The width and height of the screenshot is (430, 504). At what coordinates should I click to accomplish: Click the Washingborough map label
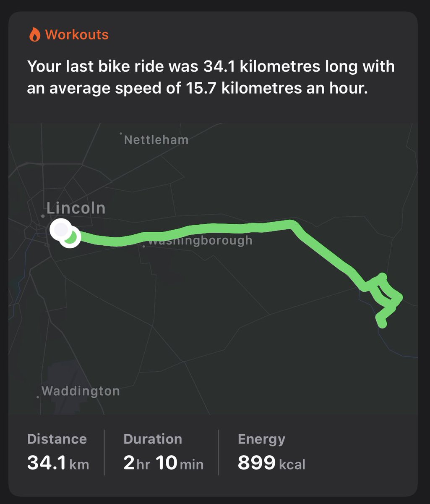tap(200, 241)
